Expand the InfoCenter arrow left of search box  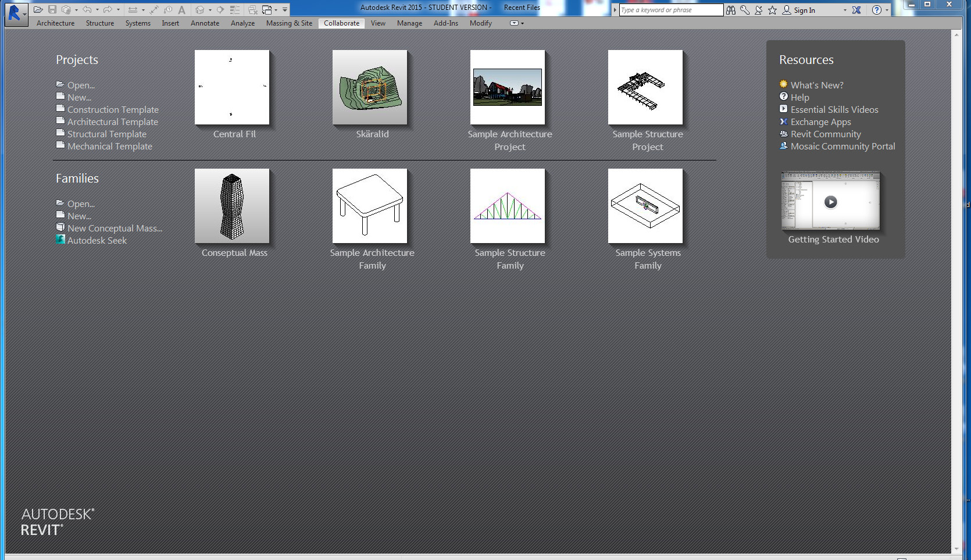point(615,10)
